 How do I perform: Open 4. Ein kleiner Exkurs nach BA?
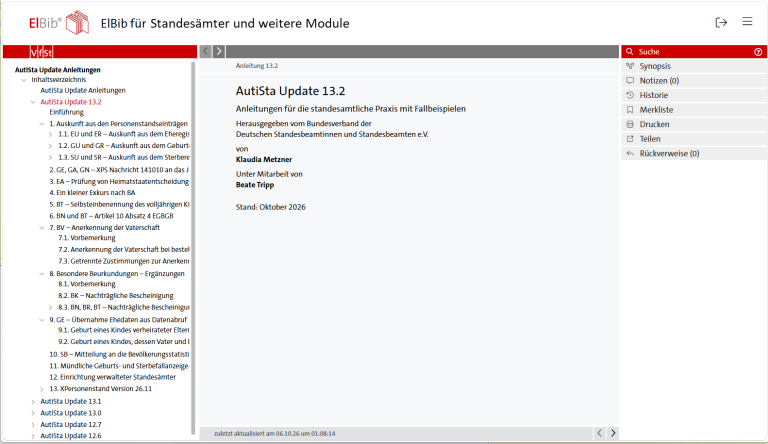[92, 193]
